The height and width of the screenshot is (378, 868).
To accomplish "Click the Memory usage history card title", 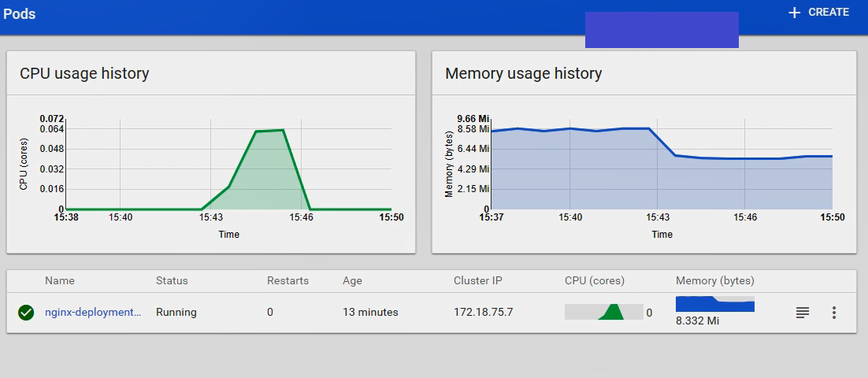I will tap(523, 73).
